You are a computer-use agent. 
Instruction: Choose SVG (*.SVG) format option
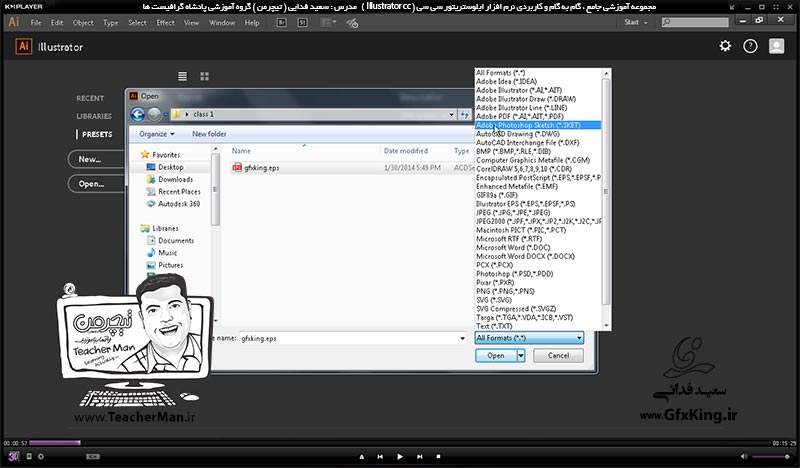(538, 300)
